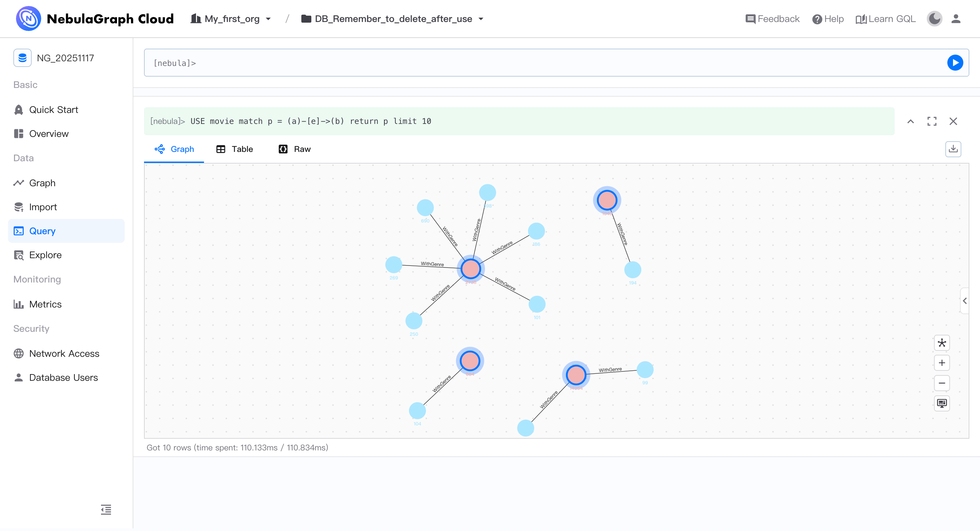
Task: Download the graph result
Action: [x=953, y=149]
